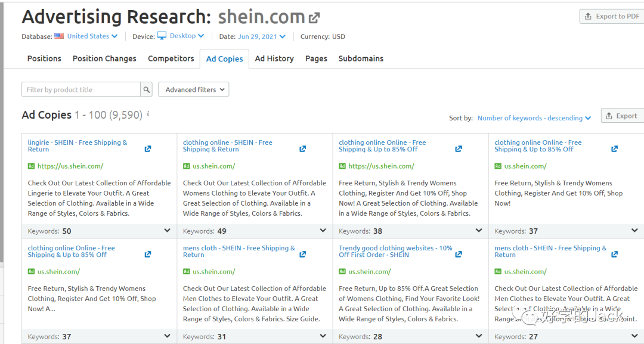Open the Jun 29, 2021 date dropdown

coord(262,36)
